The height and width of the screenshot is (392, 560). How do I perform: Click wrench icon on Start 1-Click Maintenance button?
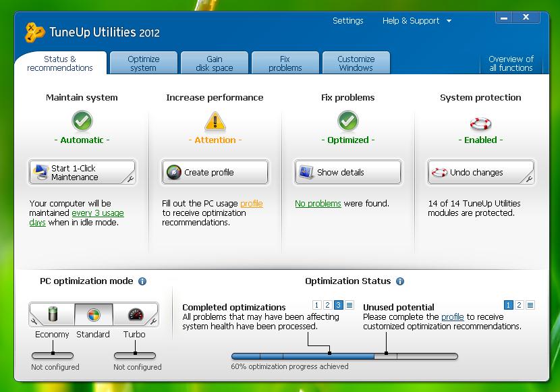[x=130, y=179]
